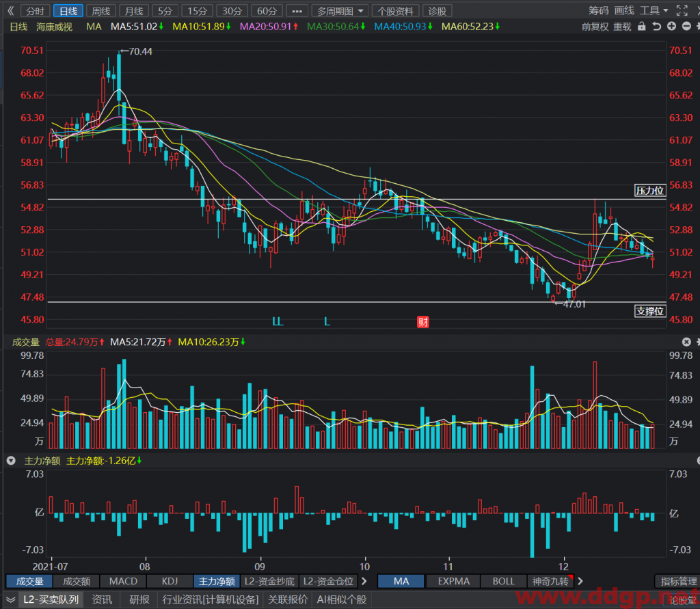Switch to 分时 intraday view
The width and height of the screenshot is (700, 609).
pyautogui.click(x=36, y=11)
